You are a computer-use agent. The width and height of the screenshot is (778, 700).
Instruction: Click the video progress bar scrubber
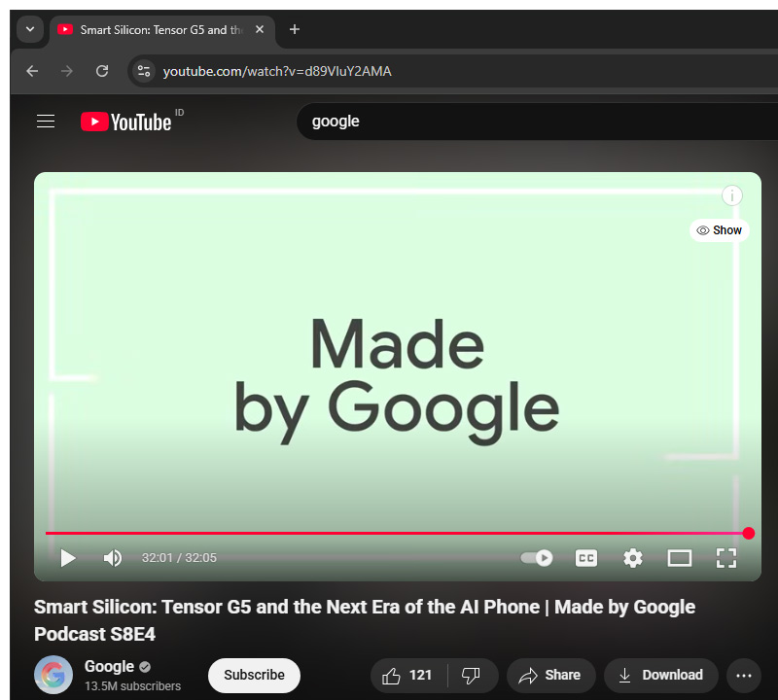coord(749,534)
